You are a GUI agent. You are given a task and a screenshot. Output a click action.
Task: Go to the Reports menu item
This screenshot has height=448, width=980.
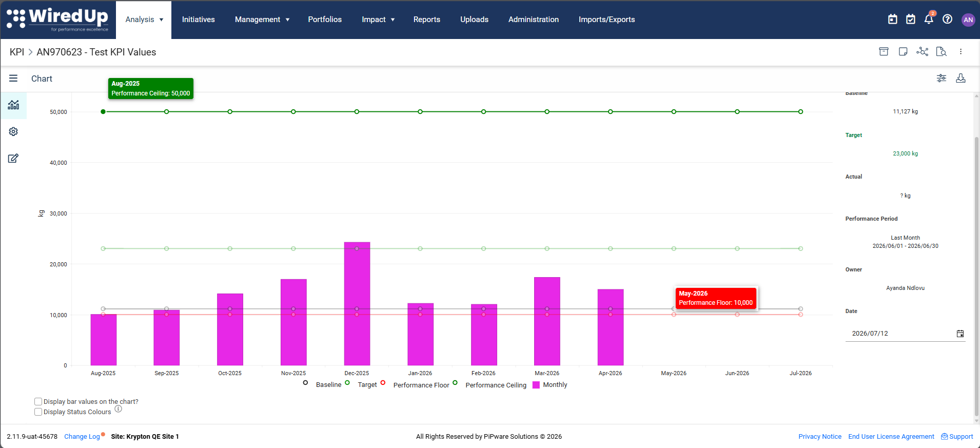point(427,20)
